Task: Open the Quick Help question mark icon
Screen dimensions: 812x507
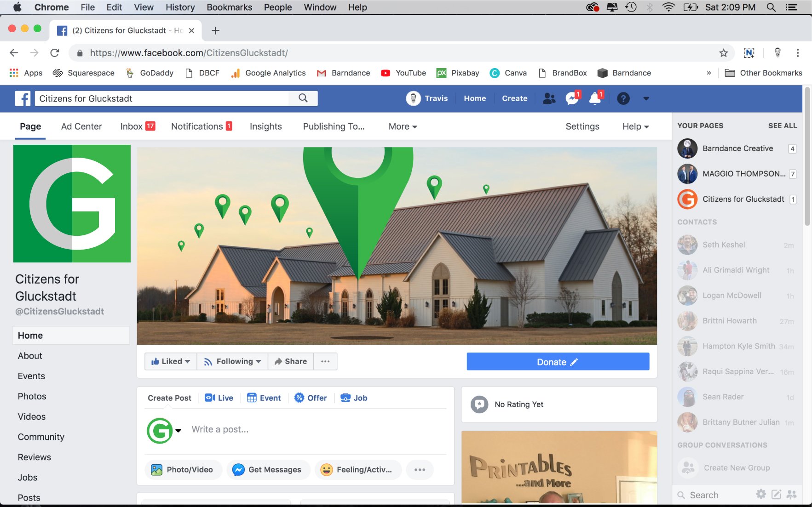Action: pyautogui.click(x=623, y=98)
